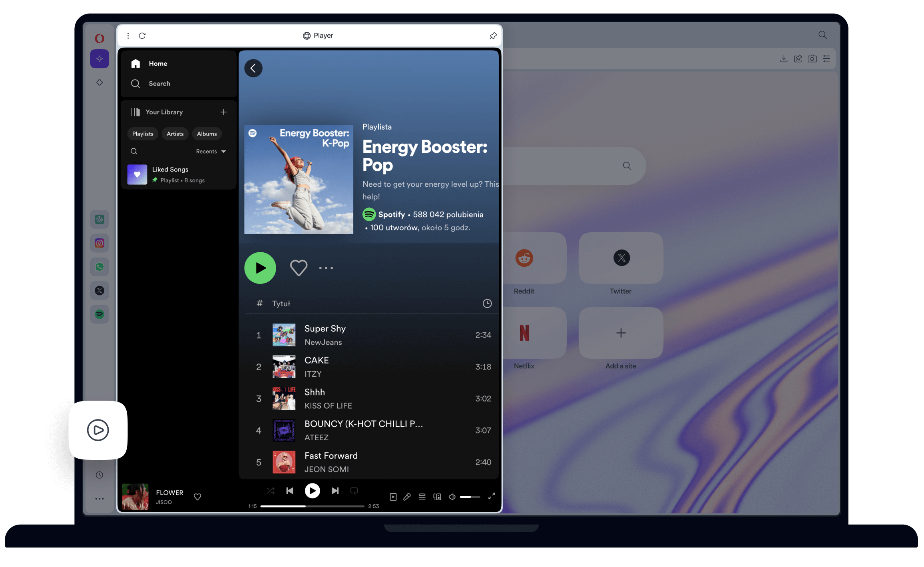Open artist ITZY
The height and width of the screenshot is (567, 924).
point(313,374)
